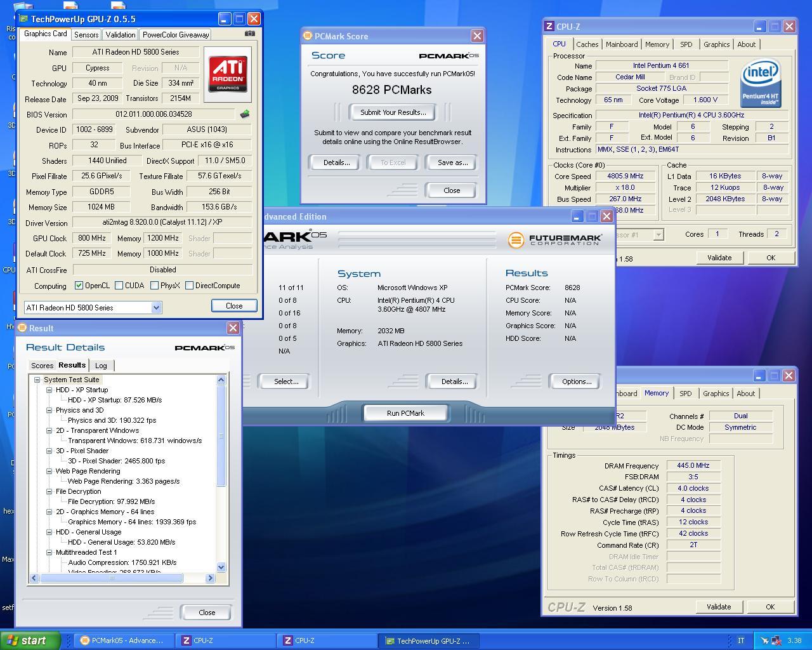Screen dimensions: 812x650
Task: Click the scroll up arrow in Result Details
Action: [221, 380]
